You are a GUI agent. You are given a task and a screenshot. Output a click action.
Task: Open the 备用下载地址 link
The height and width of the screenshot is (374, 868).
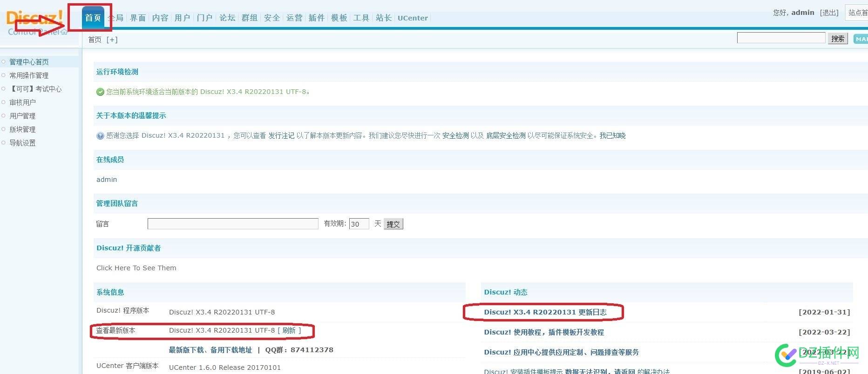point(231,350)
